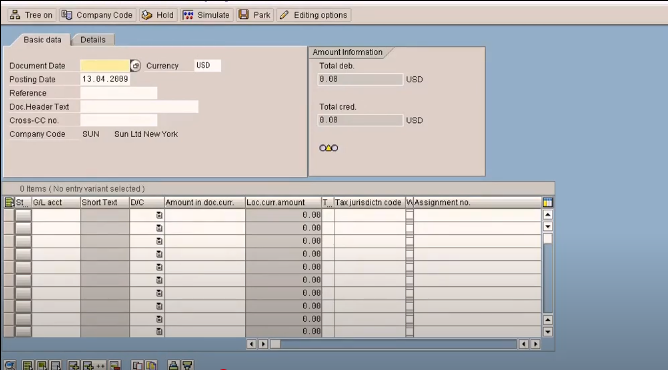Click the vertical scrollbar thumb of the table

[x=548, y=239]
